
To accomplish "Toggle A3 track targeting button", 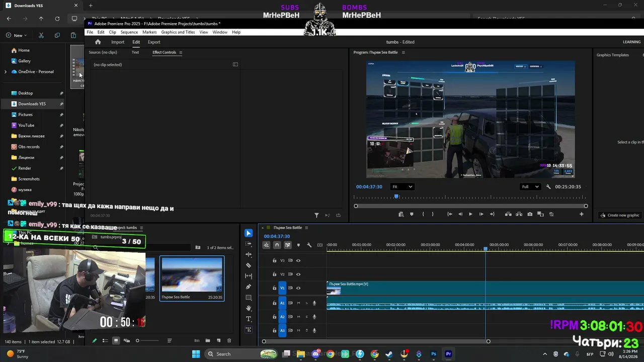I will tap(282, 330).
